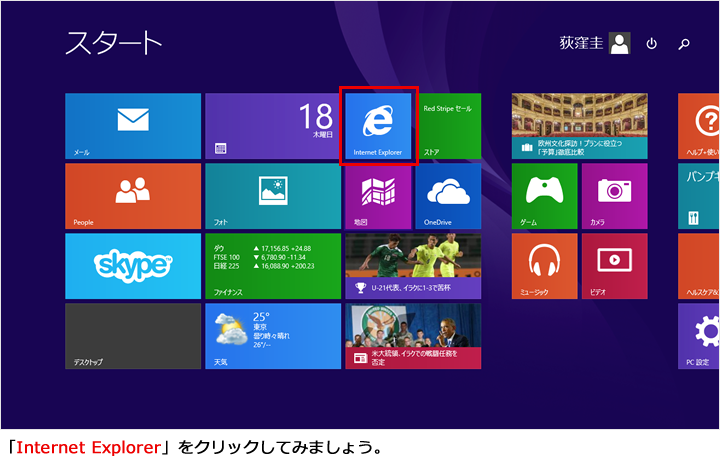
Task: Open the Weather (天気) tile
Action: [x=273, y=336]
